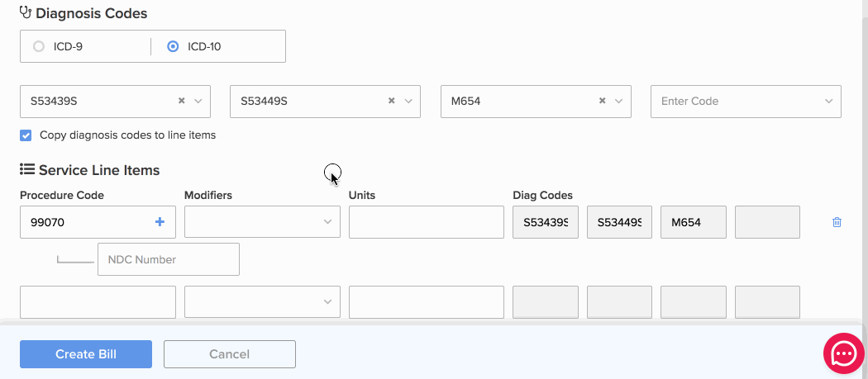Open the chat support bubble

844,353
